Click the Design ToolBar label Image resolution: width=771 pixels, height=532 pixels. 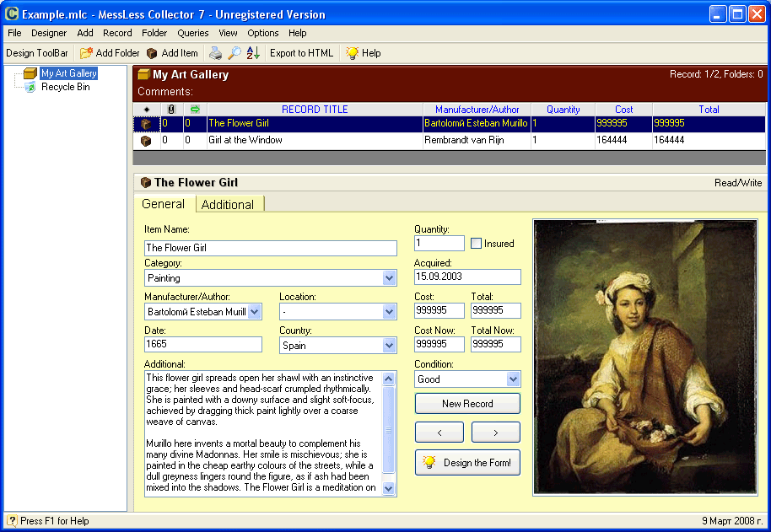pyautogui.click(x=37, y=53)
